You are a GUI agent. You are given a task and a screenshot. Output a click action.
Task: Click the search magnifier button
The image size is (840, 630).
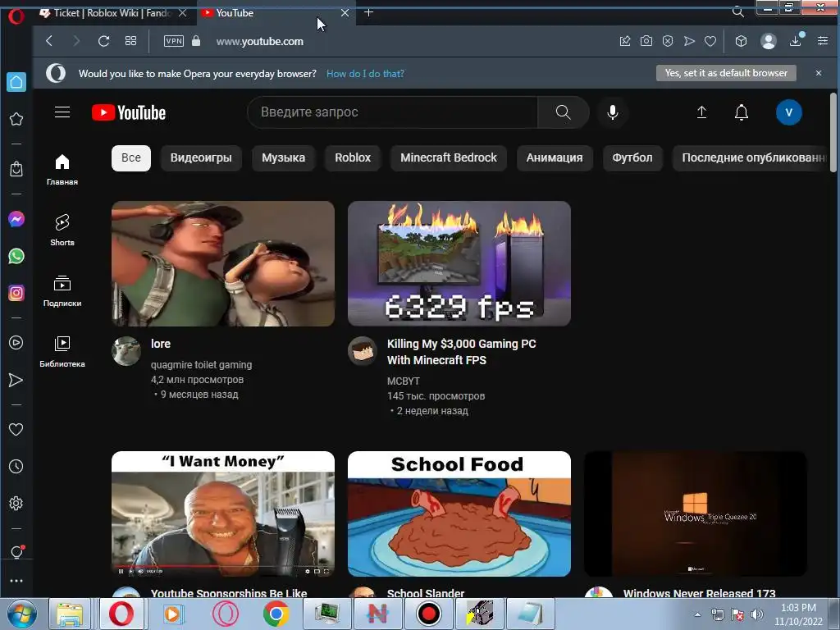click(x=563, y=112)
